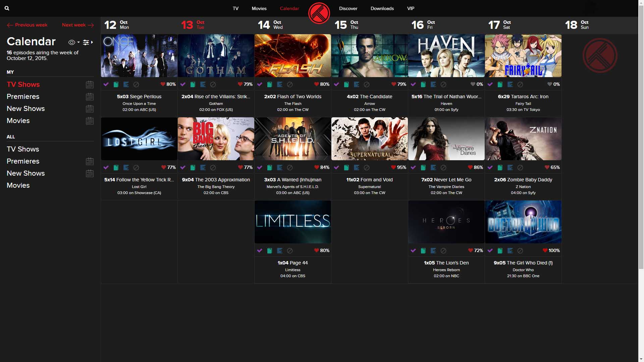Select Movies under ALL section
This screenshot has width=644, height=362.
tap(18, 185)
